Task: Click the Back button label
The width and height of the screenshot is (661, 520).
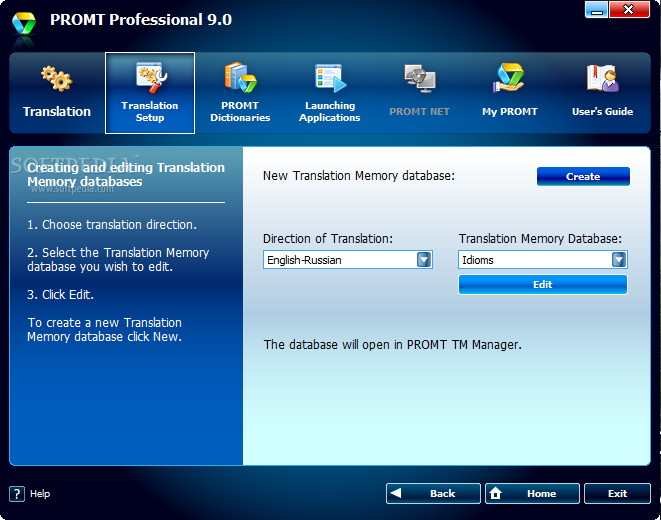Action: (x=442, y=493)
